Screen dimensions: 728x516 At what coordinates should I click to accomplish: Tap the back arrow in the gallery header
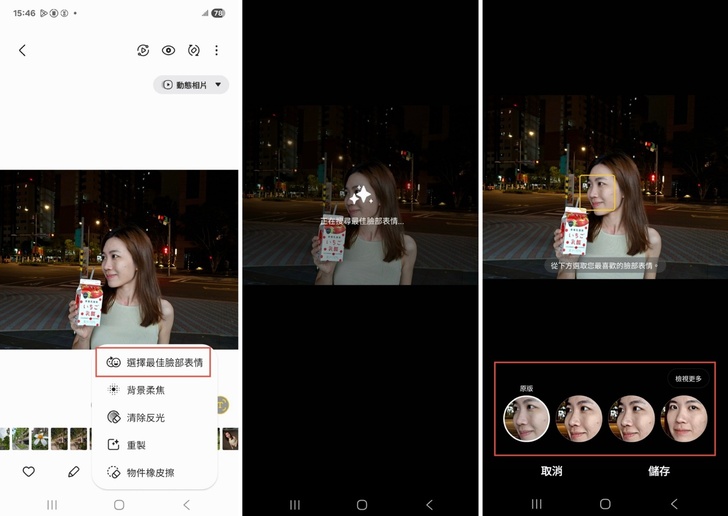click(23, 50)
